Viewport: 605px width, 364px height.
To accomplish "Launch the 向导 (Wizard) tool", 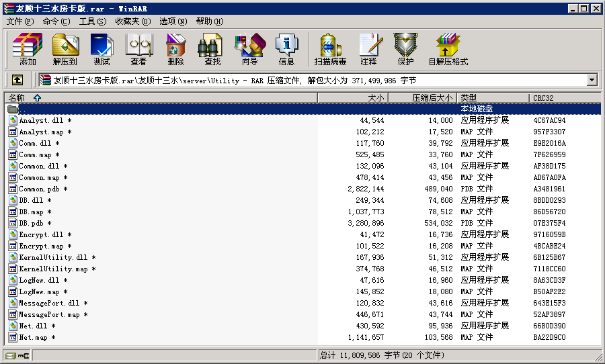I will pos(249,49).
